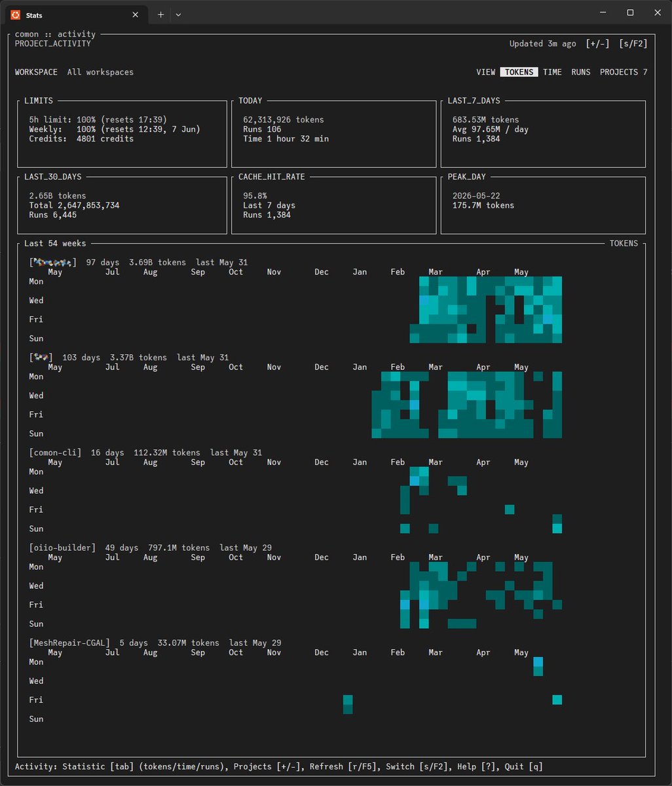Viewport: 672px width, 786px height.
Task: Click the 'Credits: 4801 credits' line
Action: click(81, 139)
